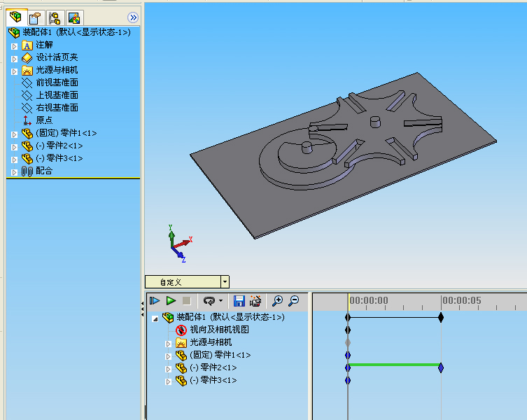Toggle the 视向及相机视图 disable-key icon

[181, 330]
